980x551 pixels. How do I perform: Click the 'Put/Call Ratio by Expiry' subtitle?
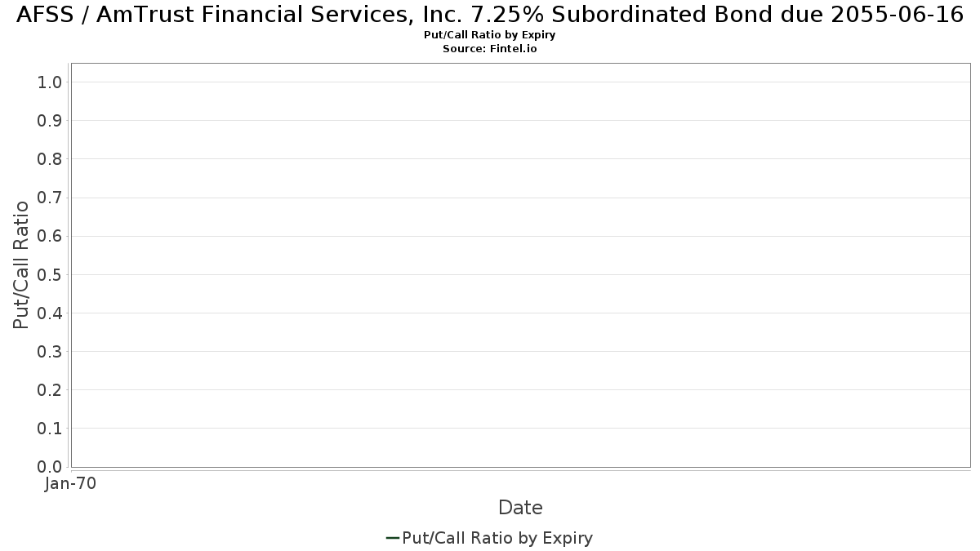(490, 35)
